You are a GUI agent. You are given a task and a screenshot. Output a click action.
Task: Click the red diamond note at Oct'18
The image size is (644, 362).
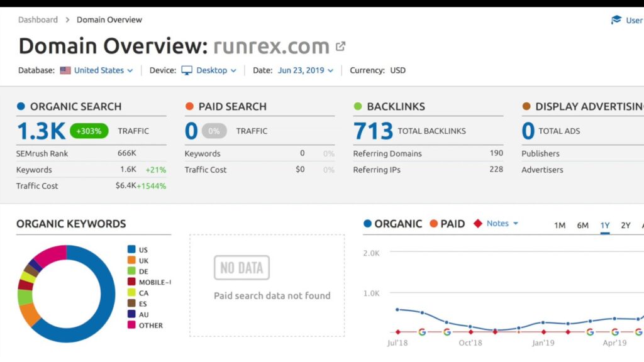(x=470, y=332)
